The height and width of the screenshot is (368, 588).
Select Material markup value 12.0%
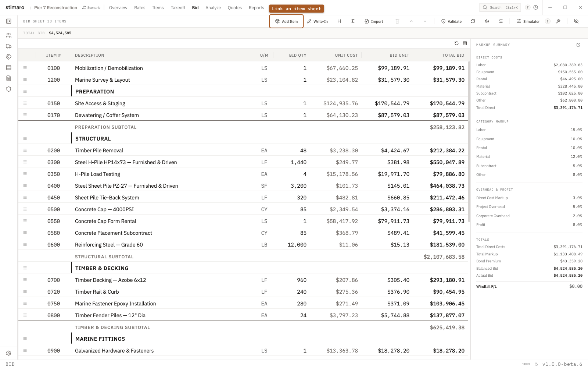tap(576, 157)
